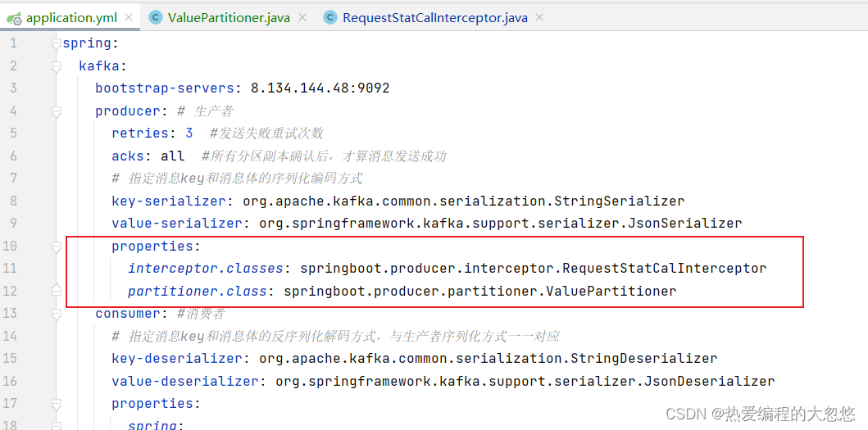
Task: Place cursor on bootstrap-servers address value
Action: (x=320, y=88)
